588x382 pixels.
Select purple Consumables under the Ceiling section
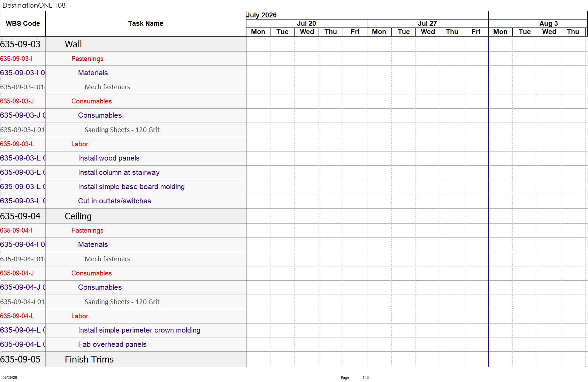coord(100,287)
